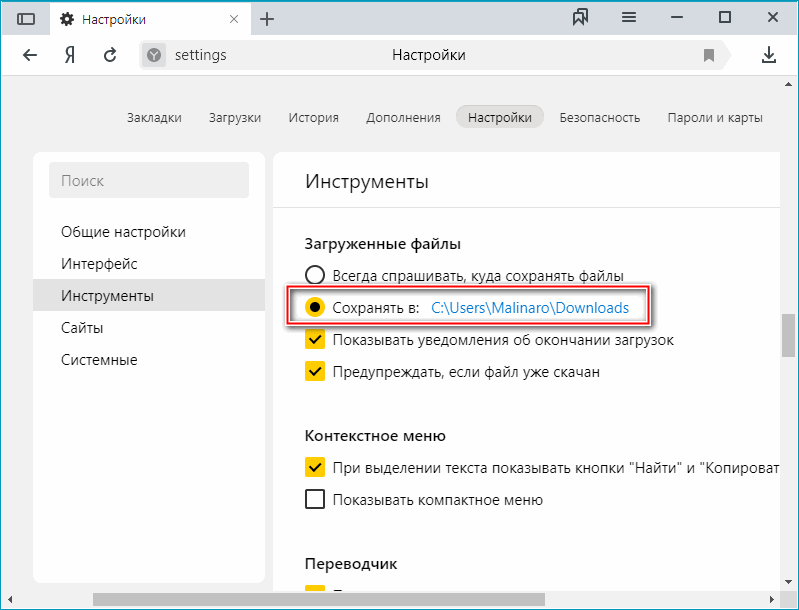Select Инструменты in sidebar
Screen dimensions: 799x610
coord(149,296)
